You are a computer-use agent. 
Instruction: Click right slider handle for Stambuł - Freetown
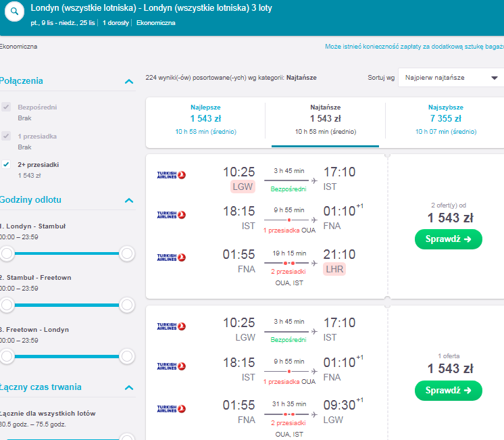[127, 305]
